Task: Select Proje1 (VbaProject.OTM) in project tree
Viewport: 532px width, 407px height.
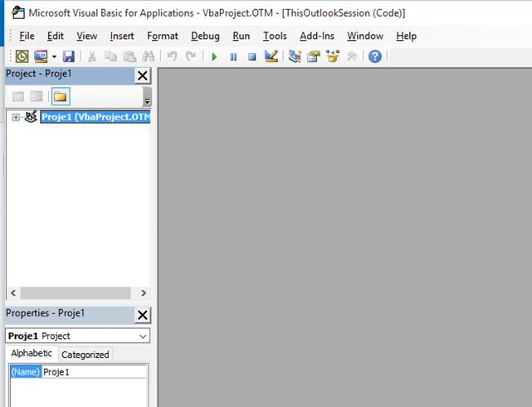Action: 95,117
